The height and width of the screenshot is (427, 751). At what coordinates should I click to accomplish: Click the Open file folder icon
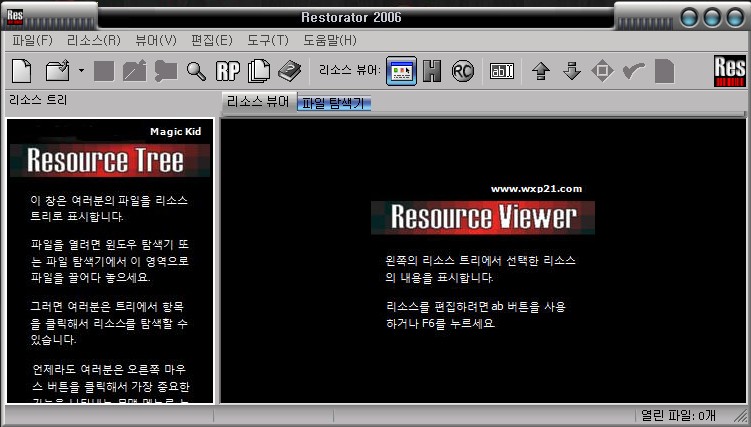click(57, 71)
